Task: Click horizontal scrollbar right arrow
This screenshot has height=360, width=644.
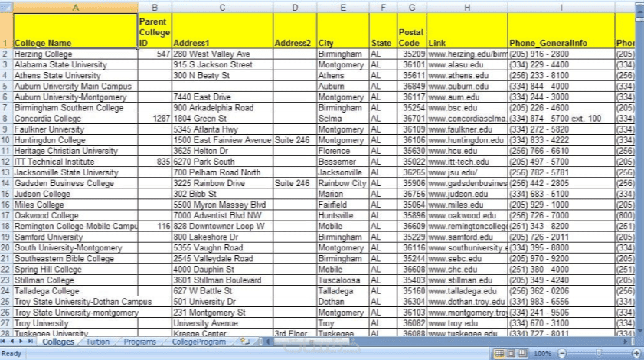Action: coord(626,342)
